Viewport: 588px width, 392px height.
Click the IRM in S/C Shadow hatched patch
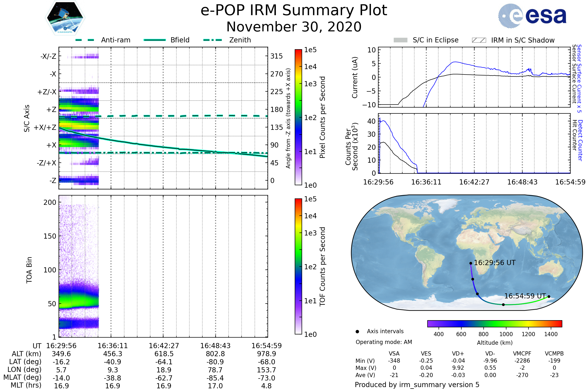(x=479, y=40)
